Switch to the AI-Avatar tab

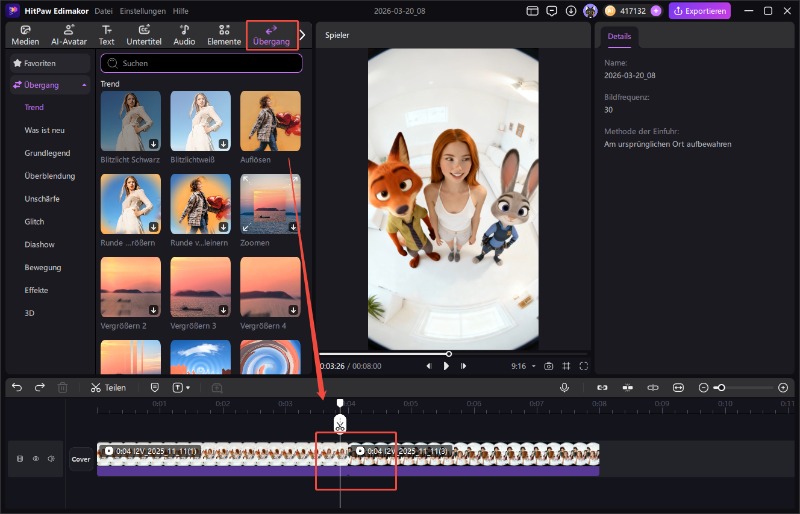[68, 35]
